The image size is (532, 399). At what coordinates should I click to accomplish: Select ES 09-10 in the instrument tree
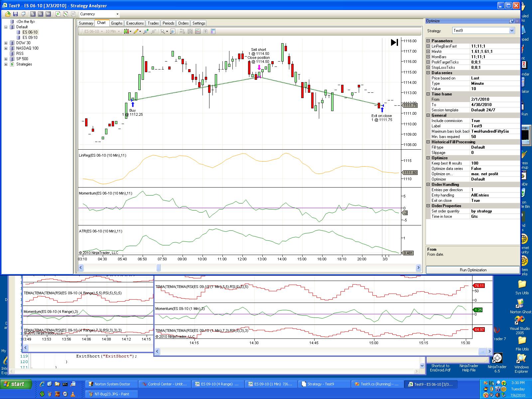tap(30, 38)
